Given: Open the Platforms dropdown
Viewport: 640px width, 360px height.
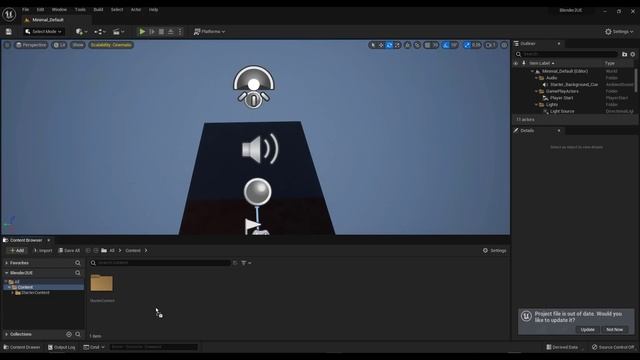Looking at the screenshot, I should click(209, 31).
